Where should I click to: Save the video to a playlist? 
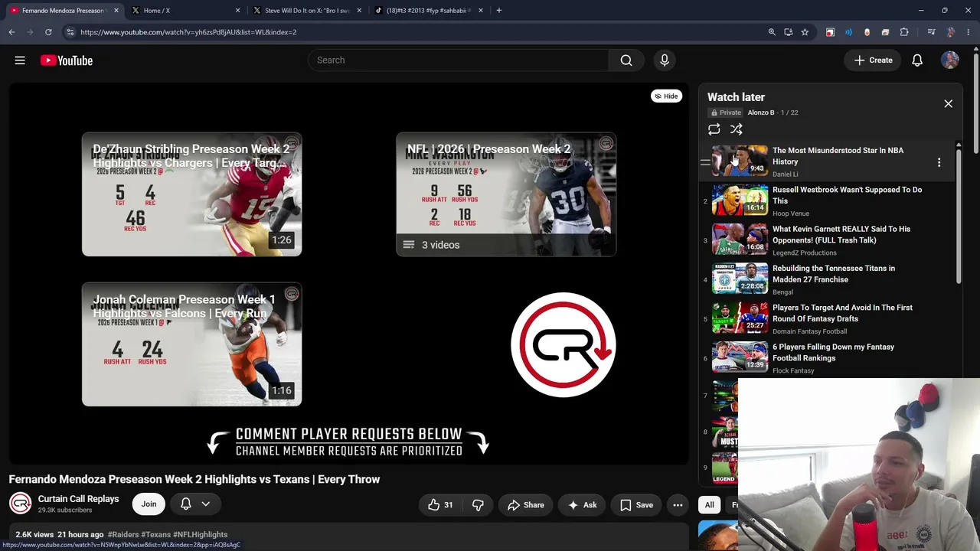pos(637,505)
